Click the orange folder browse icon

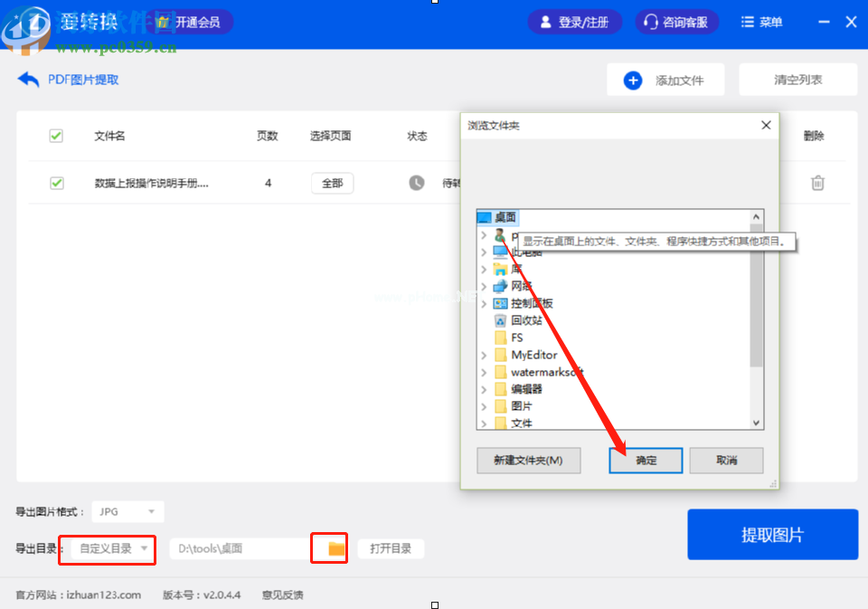pyautogui.click(x=336, y=548)
